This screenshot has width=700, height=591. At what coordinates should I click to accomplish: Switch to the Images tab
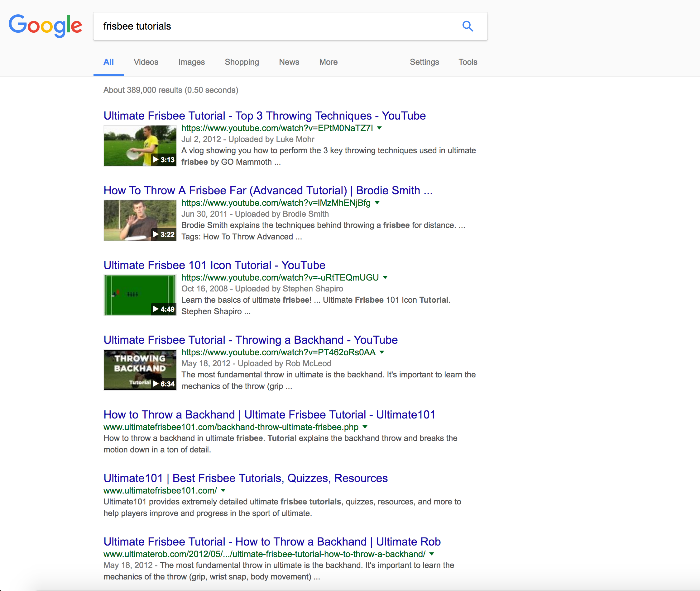click(191, 62)
